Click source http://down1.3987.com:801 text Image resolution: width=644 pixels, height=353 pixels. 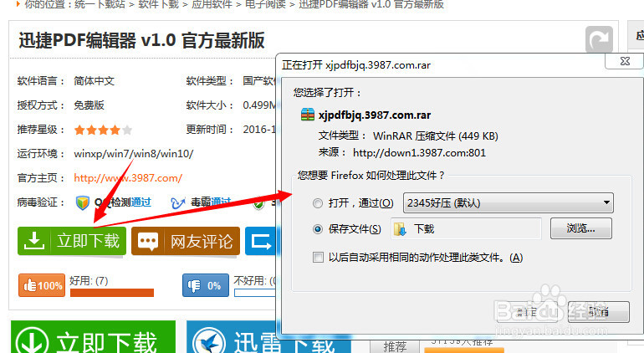[x=419, y=153]
